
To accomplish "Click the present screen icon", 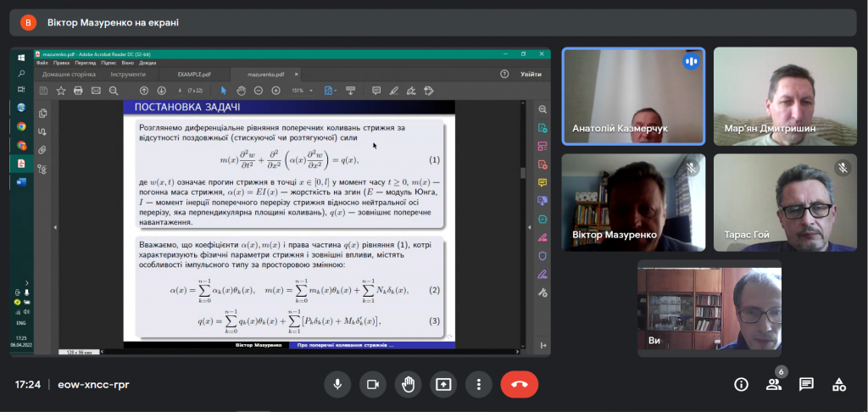I will (x=443, y=384).
